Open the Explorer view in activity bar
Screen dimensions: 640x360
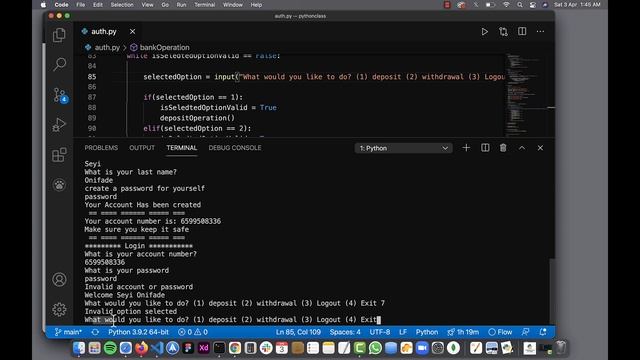pos(59,35)
